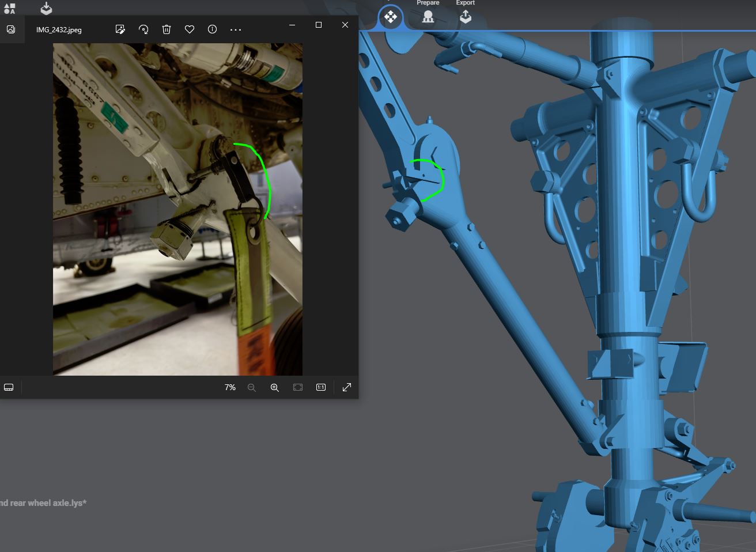Show file info for the photo
Viewport: 756px width, 552px height.
[x=212, y=29]
